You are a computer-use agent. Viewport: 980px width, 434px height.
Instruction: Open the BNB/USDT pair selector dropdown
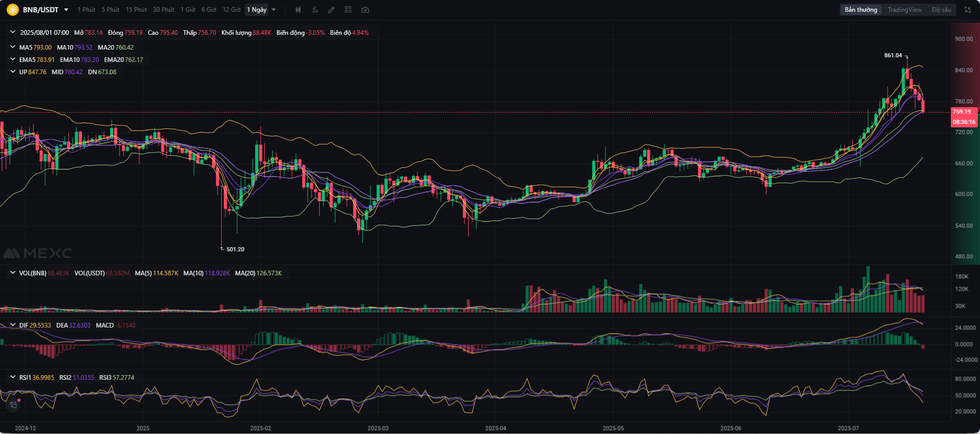(66, 10)
